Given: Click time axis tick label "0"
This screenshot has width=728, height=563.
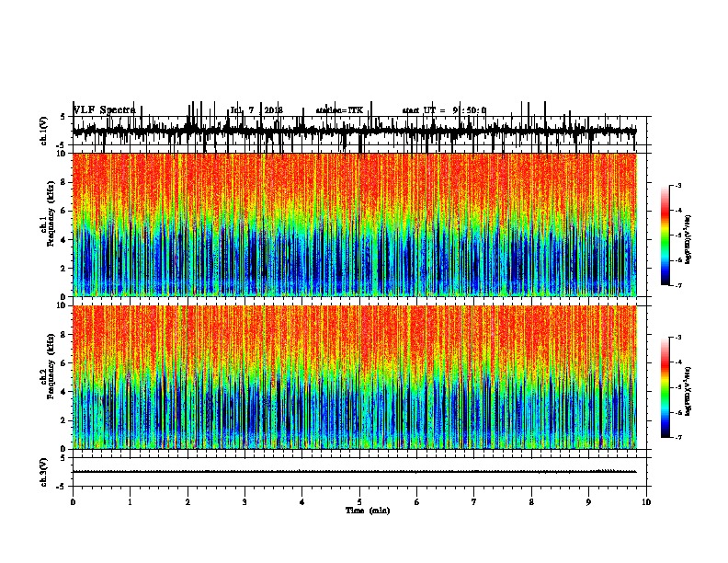Looking at the screenshot, I should click(x=73, y=502).
